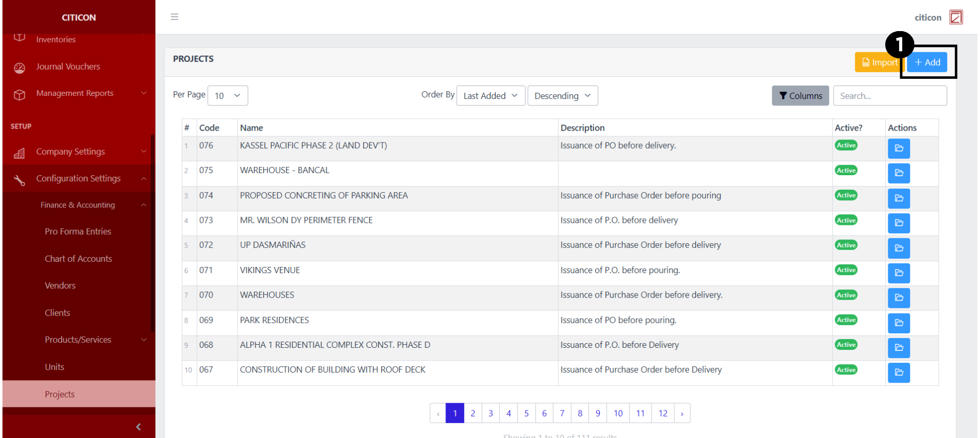980x438 pixels.
Task: Click the Add project button
Action: click(927, 62)
